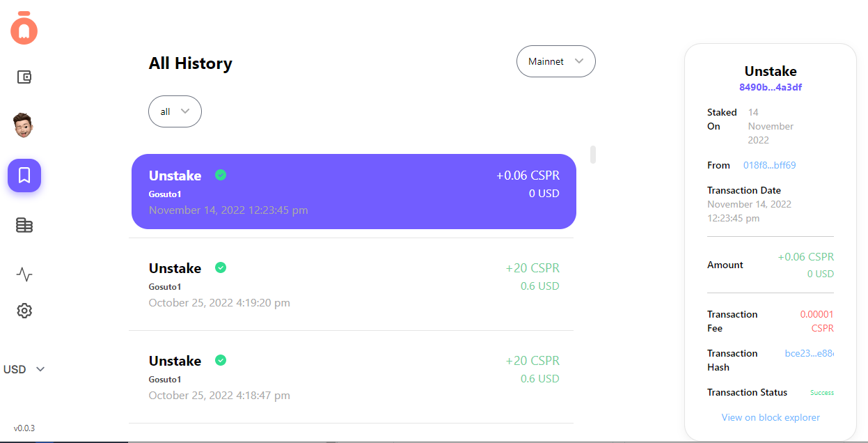
Task: Select the November 14 Unstake +0.06 CSPR entry
Action: (x=354, y=192)
